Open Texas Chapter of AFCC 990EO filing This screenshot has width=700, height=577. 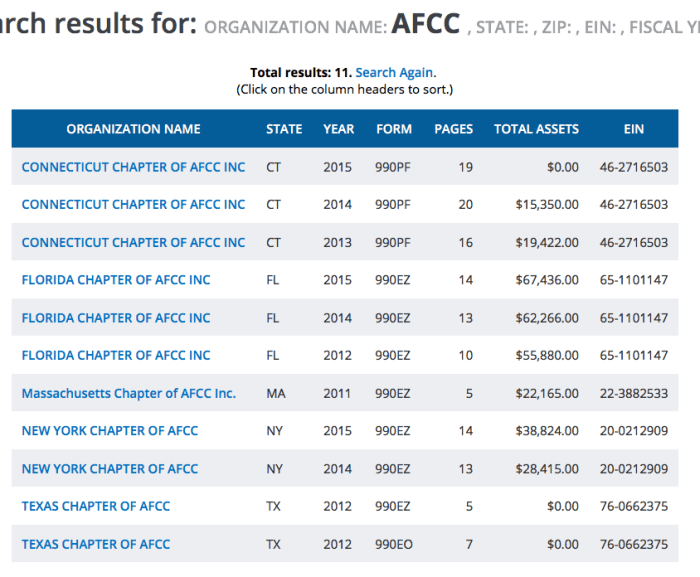(96, 544)
